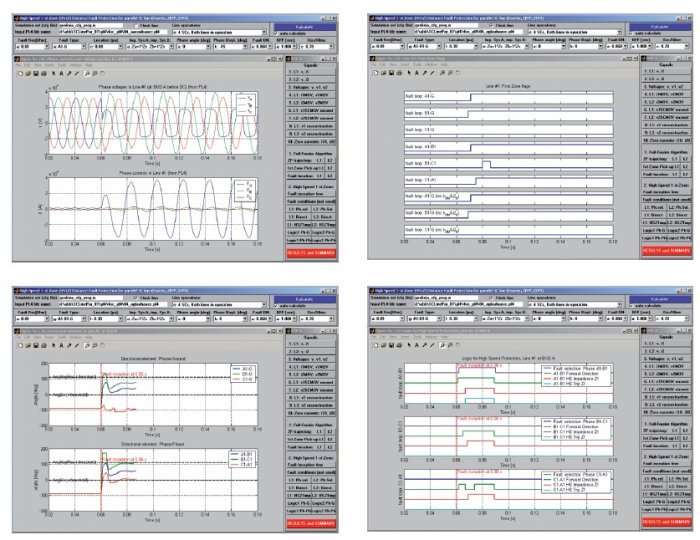Click Save icon in Directional element window

tap(36, 345)
